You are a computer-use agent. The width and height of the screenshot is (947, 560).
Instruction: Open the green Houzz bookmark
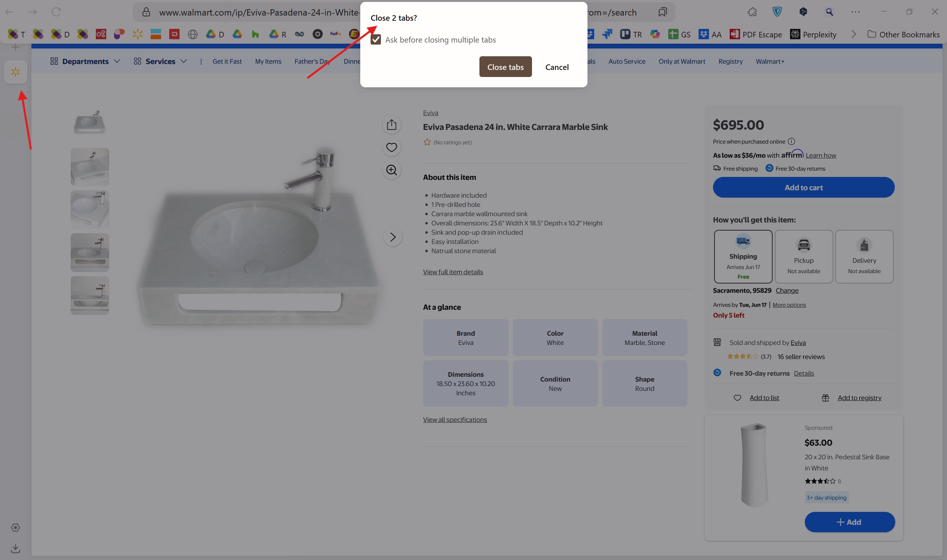[x=255, y=34]
